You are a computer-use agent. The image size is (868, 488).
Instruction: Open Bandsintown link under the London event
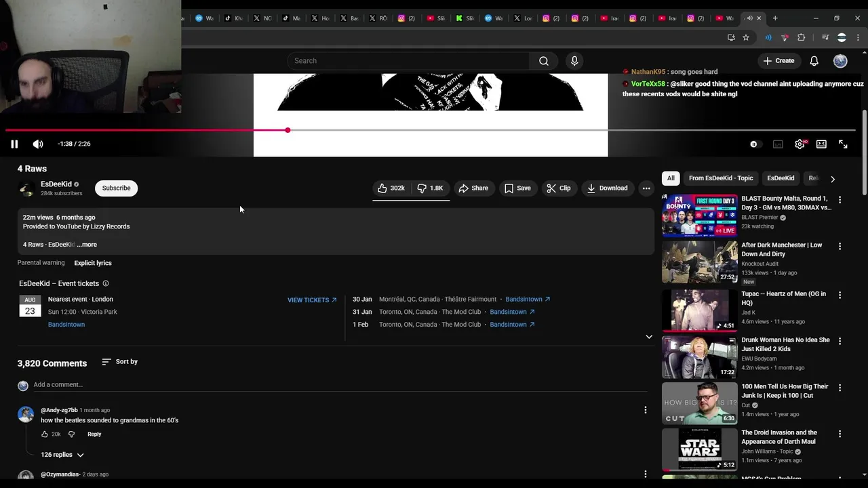point(66,325)
